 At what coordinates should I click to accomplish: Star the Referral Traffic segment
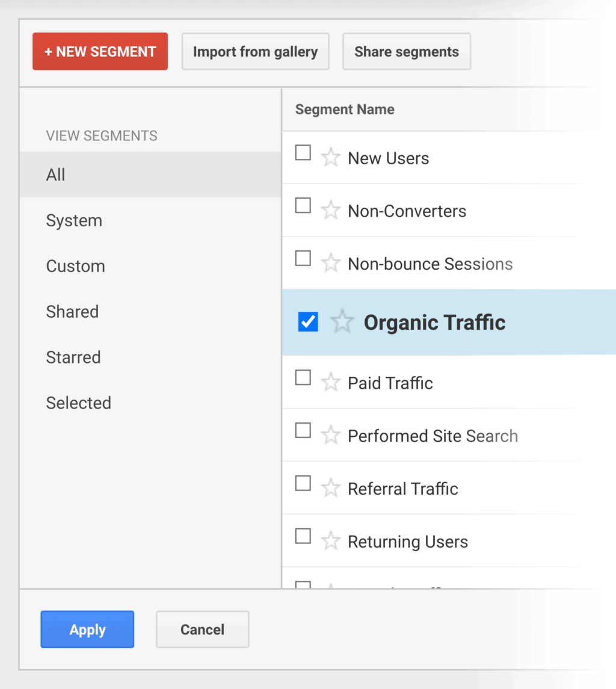[x=331, y=488]
